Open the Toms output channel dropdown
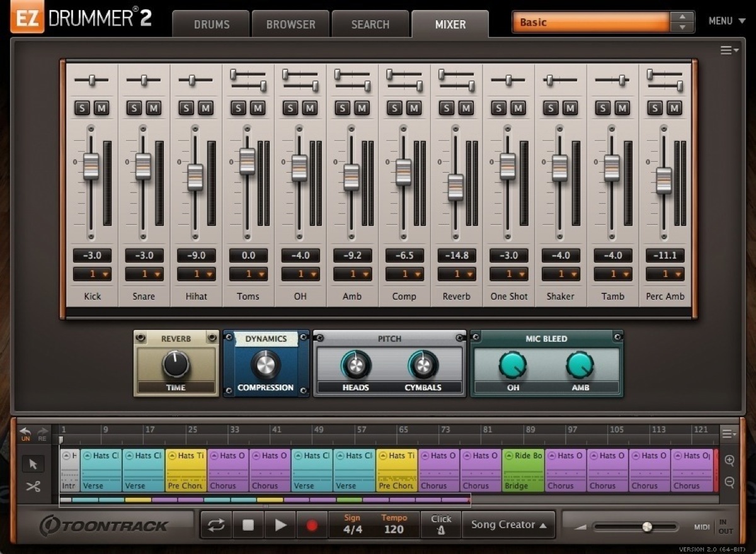Viewport: 756px width, 554px height. (248, 274)
